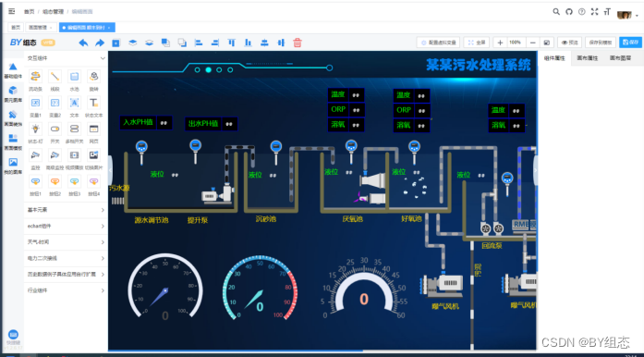Switch to the 画布属性 tab
The height and width of the screenshot is (357, 644).
pyautogui.click(x=588, y=58)
